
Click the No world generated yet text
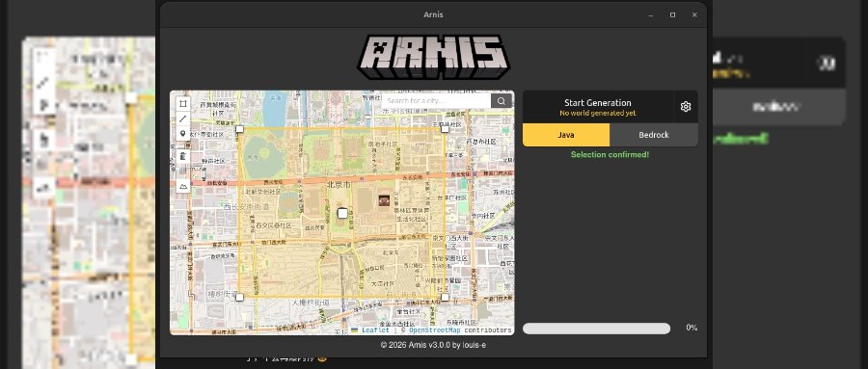click(598, 114)
